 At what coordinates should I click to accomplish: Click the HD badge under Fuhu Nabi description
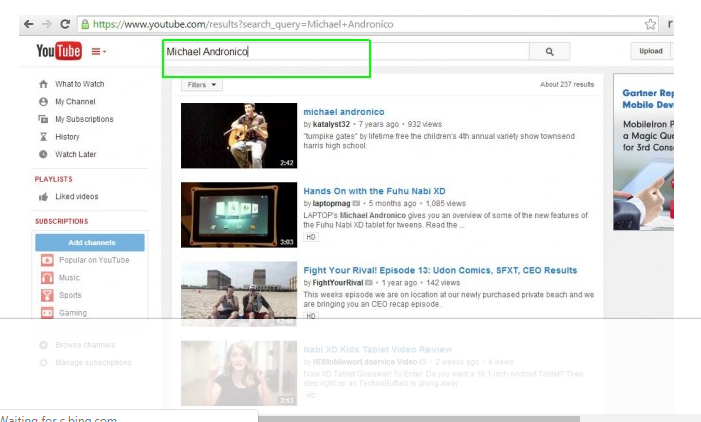(x=311, y=237)
